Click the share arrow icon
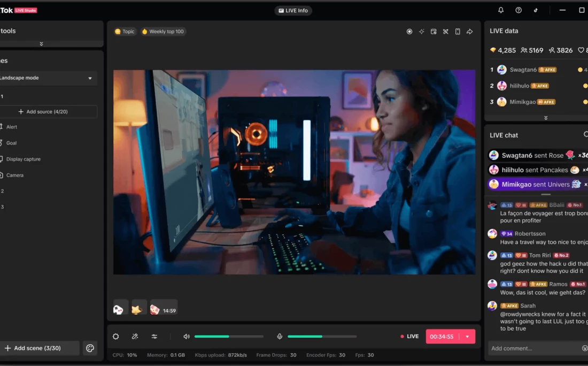 click(x=470, y=32)
